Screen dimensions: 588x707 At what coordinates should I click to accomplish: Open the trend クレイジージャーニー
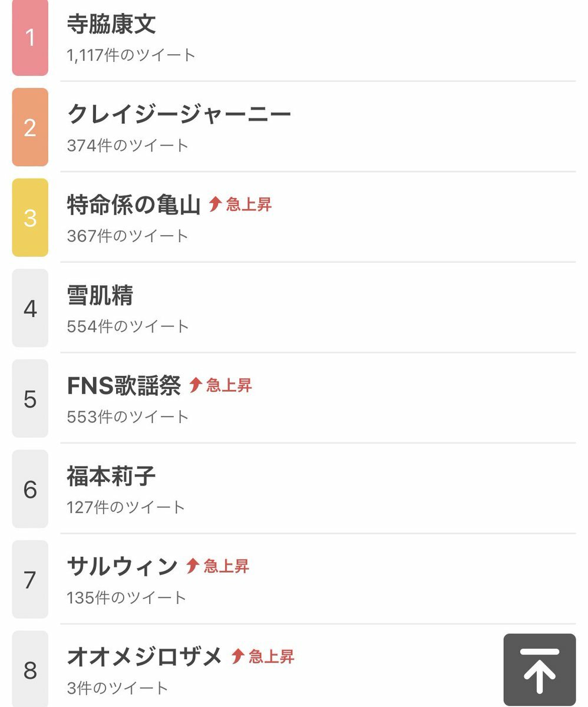click(x=179, y=114)
